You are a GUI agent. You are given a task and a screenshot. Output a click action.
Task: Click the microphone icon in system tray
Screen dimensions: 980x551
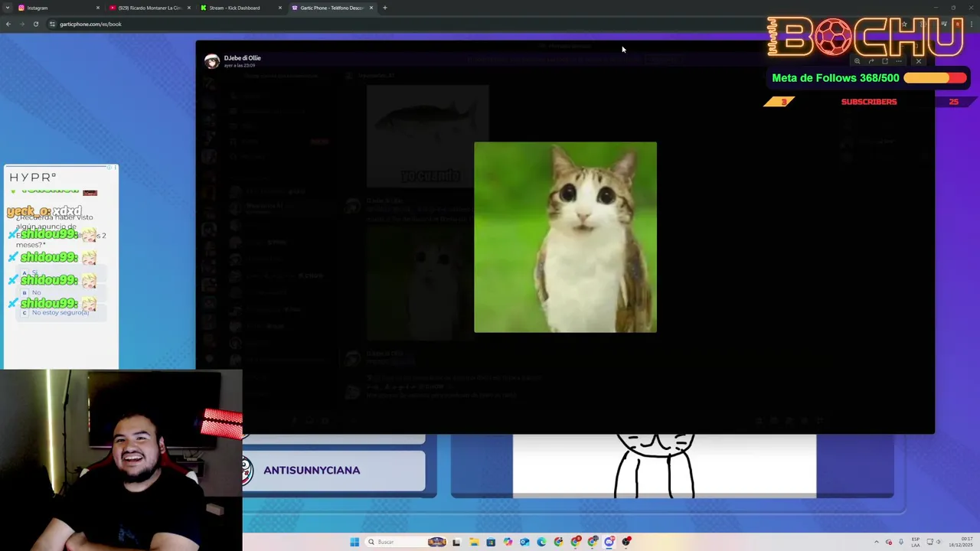(x=901, y=542)
